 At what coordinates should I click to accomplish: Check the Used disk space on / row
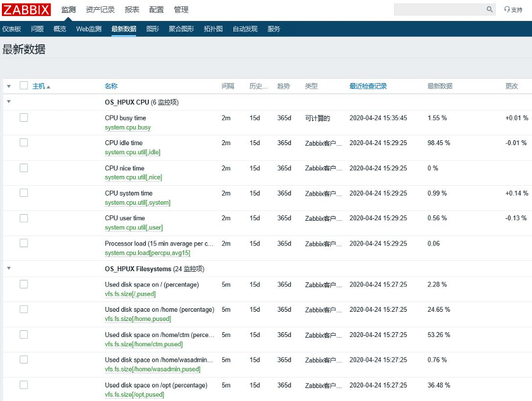(x=24, y=284)
